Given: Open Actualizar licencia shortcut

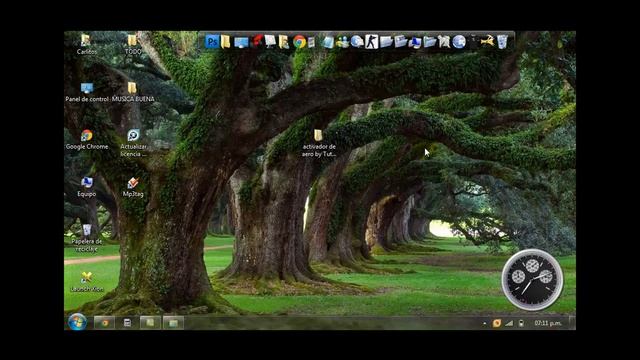Looking at the screenshot, I should tap(133, 143).
